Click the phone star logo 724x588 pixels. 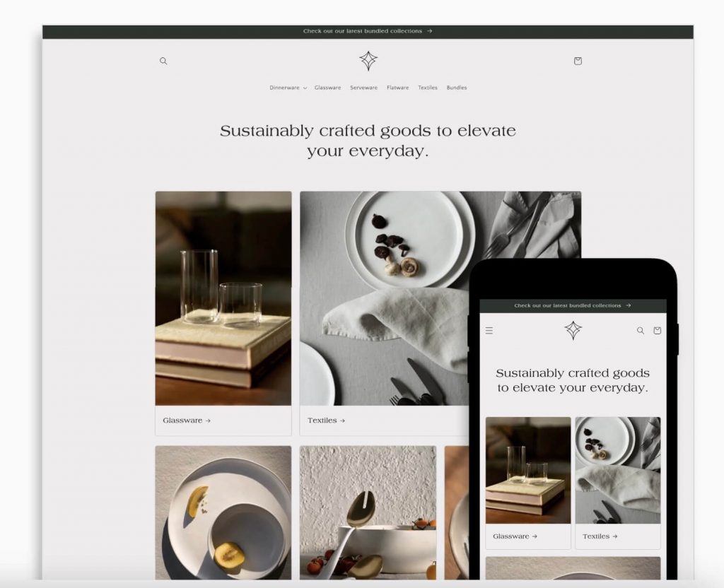point(573,331)
